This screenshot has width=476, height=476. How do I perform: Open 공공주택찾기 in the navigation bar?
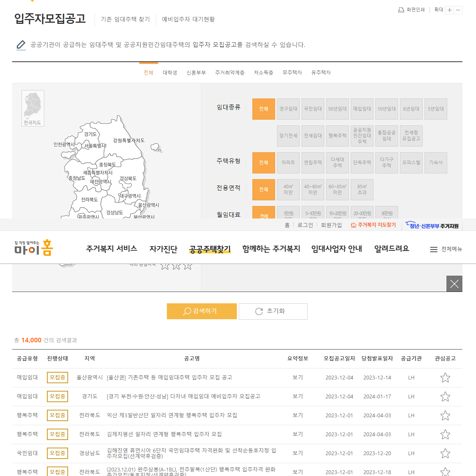[210, 249]
